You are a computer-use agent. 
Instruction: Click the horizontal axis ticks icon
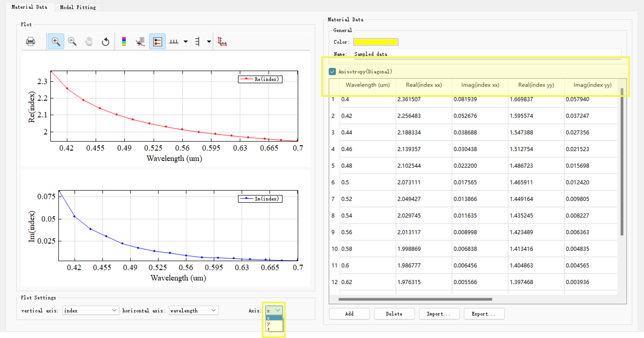[174, 41]
